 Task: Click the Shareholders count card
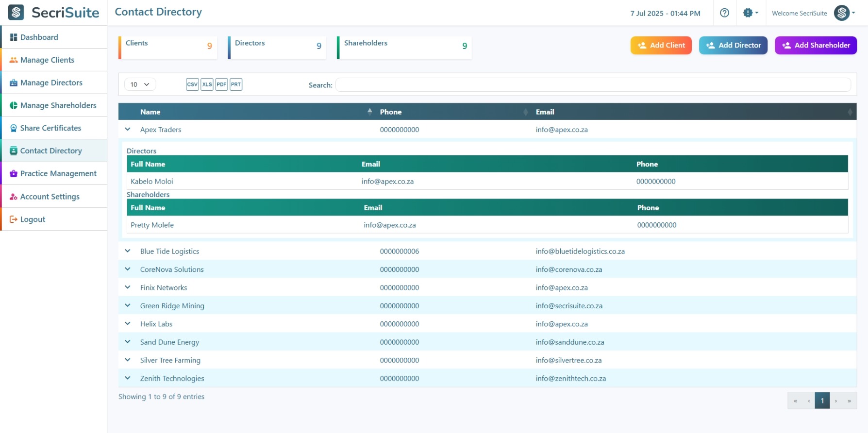[404, 47]
